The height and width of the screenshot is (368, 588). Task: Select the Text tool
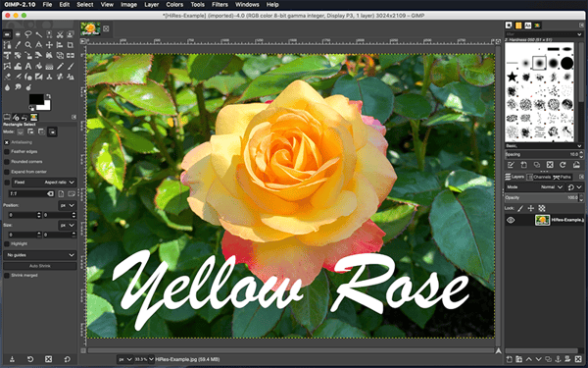pyautogui.click(x=28, y=66)
